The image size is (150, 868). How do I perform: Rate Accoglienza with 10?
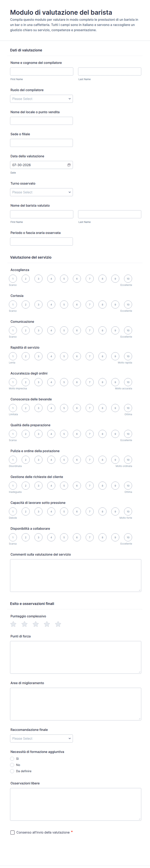coord(128,279)
